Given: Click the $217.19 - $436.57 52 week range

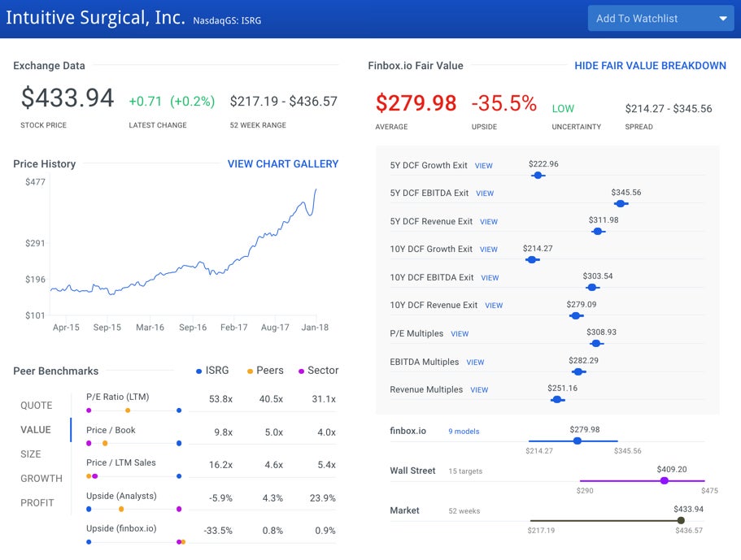Looking at the screenshot, I should click(x=284, y=101).
